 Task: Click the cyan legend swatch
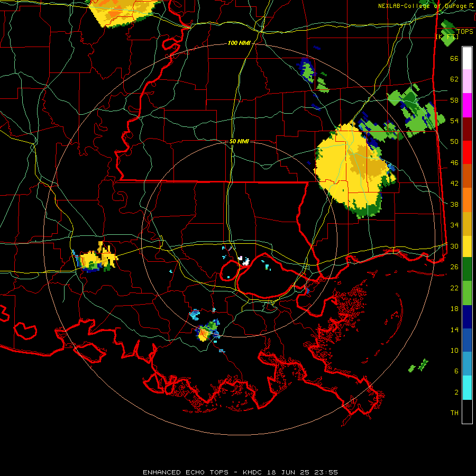coord(467,388)
